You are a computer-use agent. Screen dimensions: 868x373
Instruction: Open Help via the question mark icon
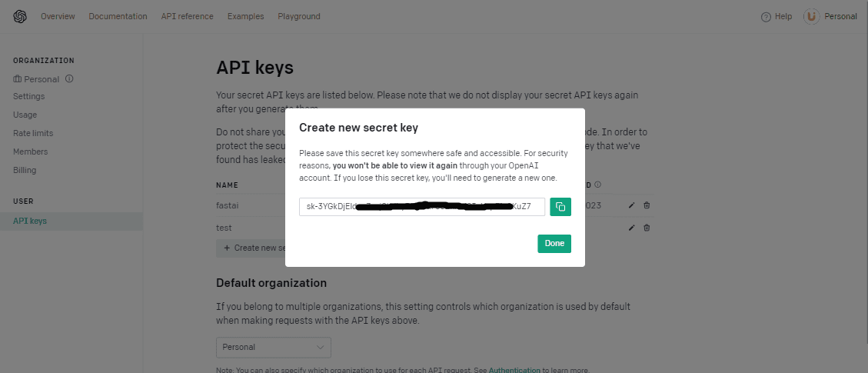tap(767, 17)
